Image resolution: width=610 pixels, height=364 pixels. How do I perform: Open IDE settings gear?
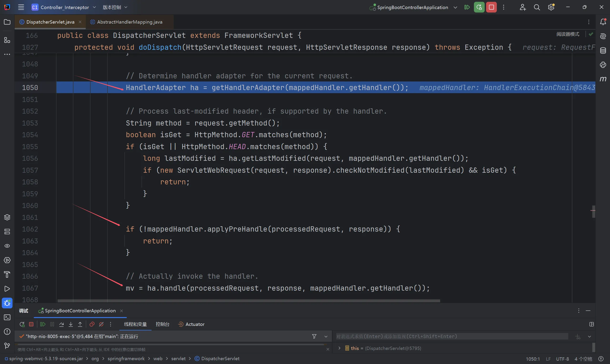551,7
